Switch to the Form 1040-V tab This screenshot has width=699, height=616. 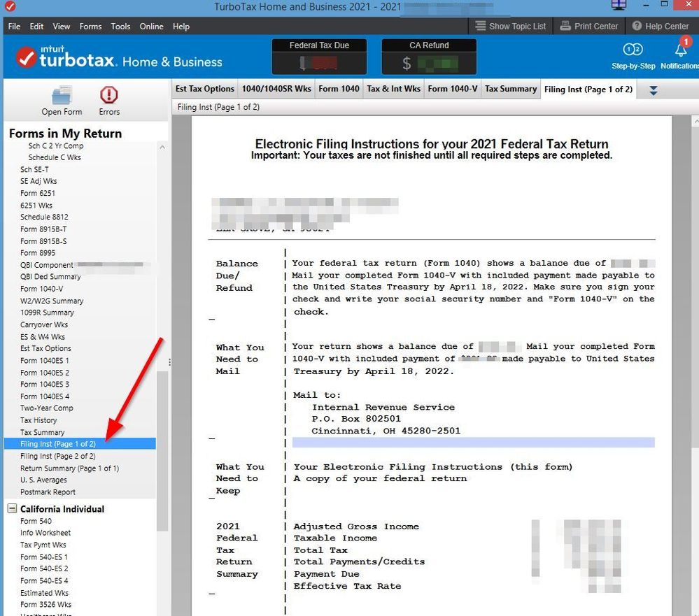[453, 89]
